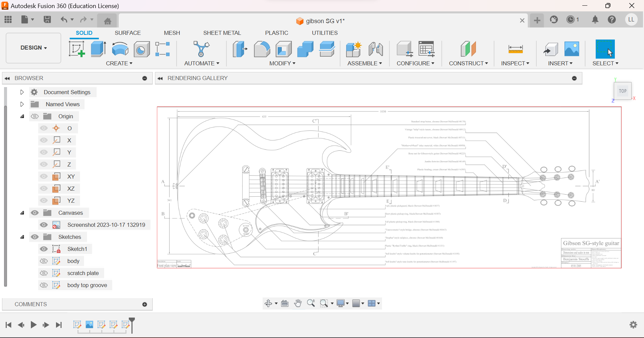Click the Insert Derive icon
This screenshot has width=644, height=338.
[x=550, y=49]
